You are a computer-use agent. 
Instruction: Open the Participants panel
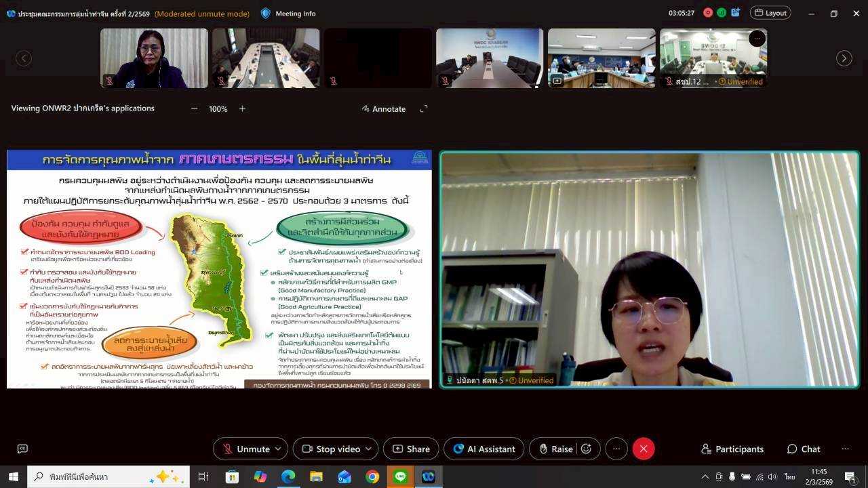point(732,449)
